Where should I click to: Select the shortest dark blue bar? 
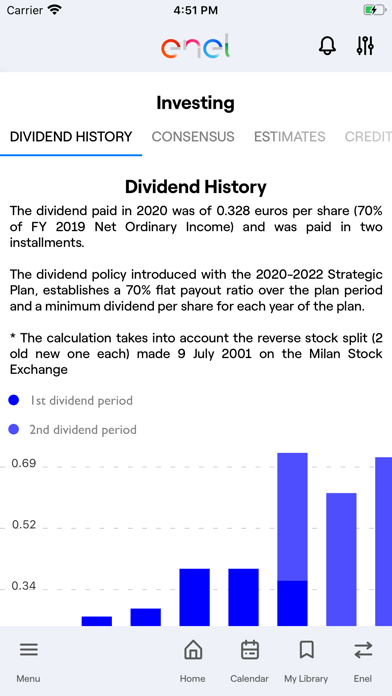pyautogui.click(x=97, y=621)
